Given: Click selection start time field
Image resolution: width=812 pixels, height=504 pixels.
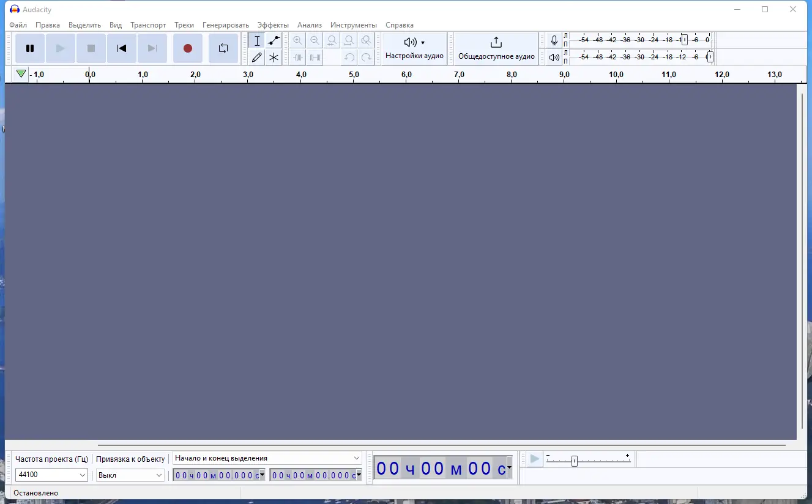Looking at the screenshot, I should click(217, 475).
